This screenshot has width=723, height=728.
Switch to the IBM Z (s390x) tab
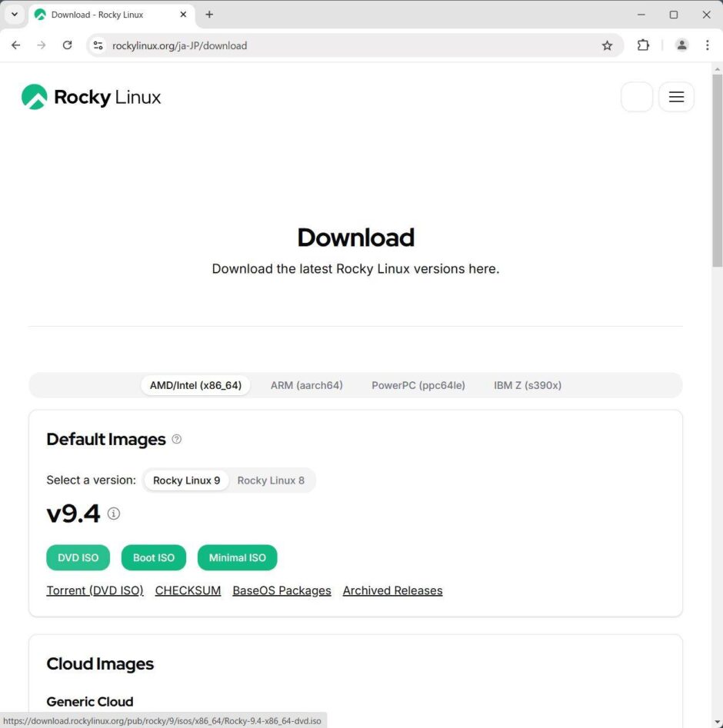point(528,385)
